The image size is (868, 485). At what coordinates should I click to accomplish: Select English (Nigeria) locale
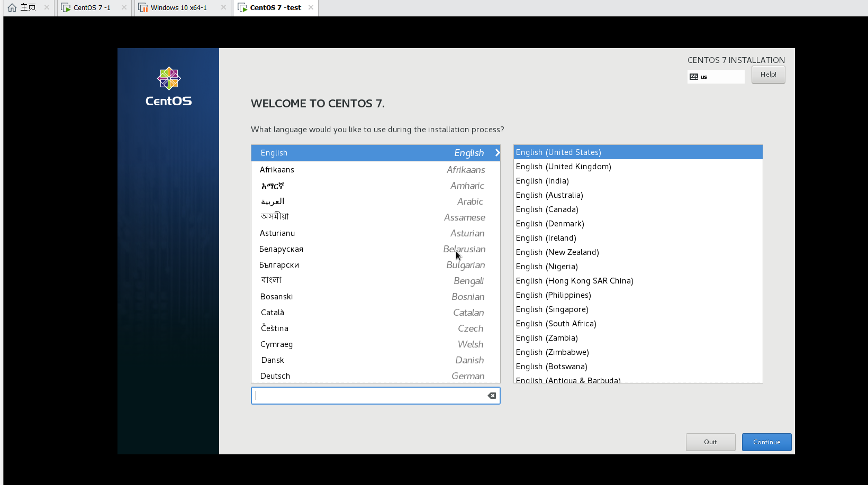[638, 267]
